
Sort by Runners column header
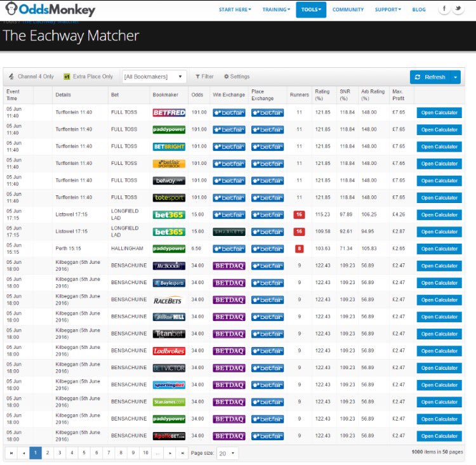(299, 95)
